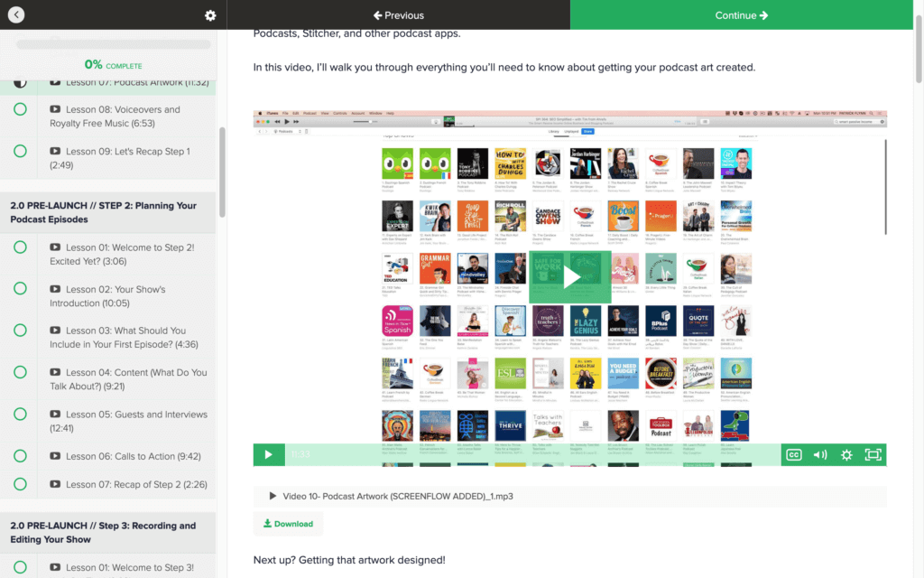Toggle completion circle for Recap of Step 2

(20, 484)
